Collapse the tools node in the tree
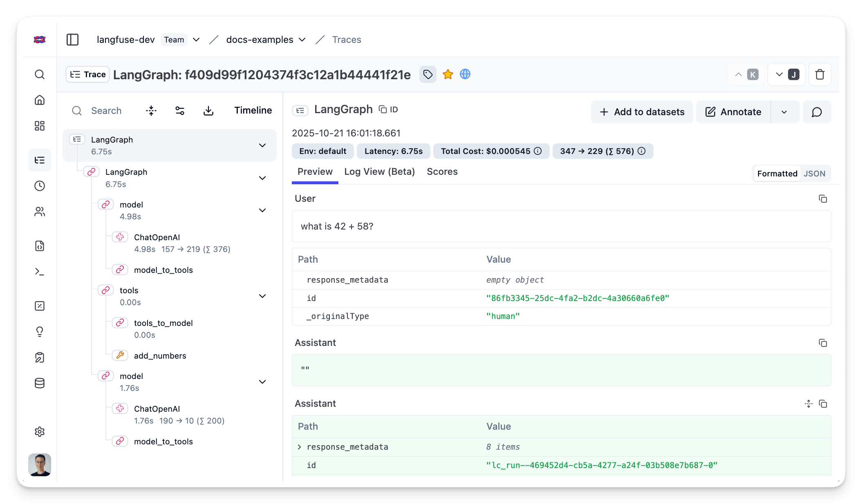The image size is (862, 504). point(262,296)
